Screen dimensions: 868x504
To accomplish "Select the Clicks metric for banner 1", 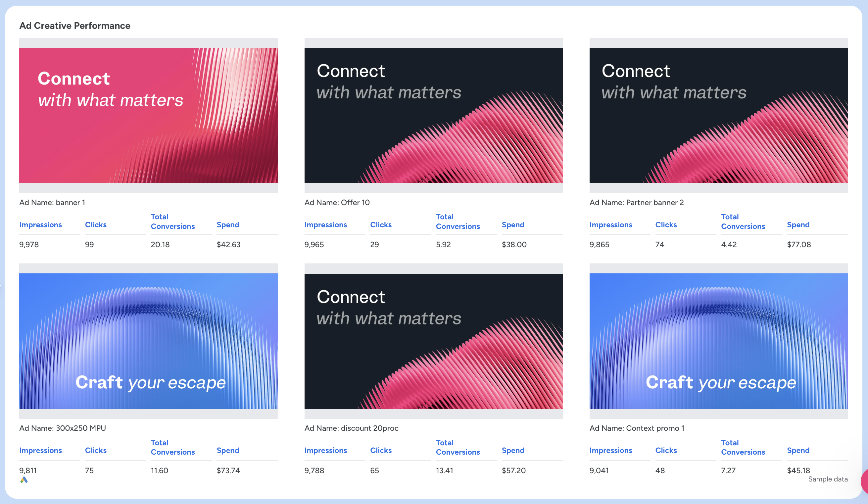I will [96, 225].
